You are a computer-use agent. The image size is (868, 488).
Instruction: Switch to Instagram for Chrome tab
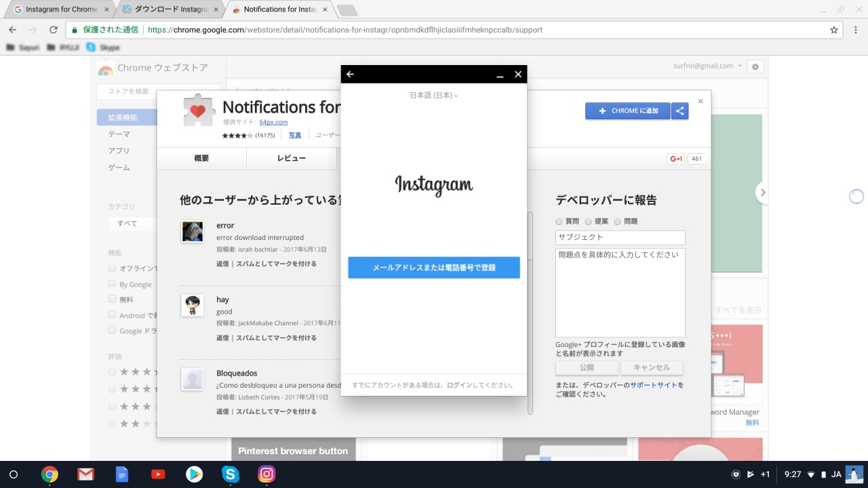[x=60, y=9]
